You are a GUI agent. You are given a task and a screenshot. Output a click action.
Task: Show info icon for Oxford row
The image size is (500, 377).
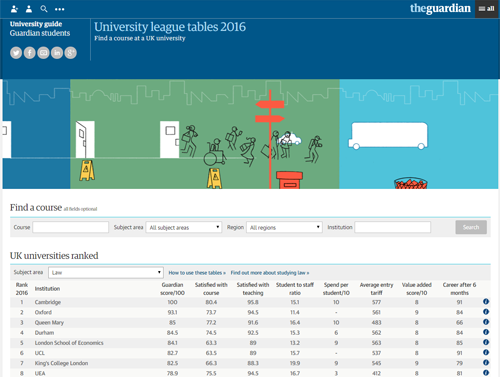tap(486, 312)
